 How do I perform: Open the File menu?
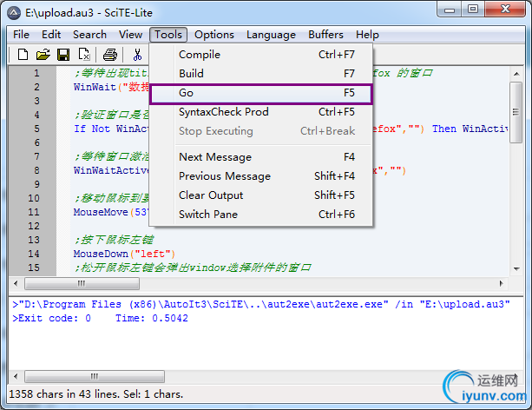click(21, 35)
